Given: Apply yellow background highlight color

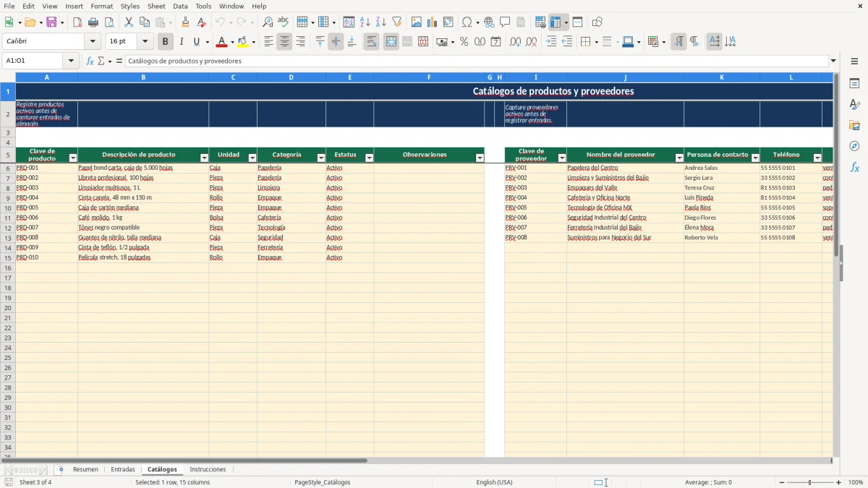Looking at the screenshot, I should click(243, 42).
